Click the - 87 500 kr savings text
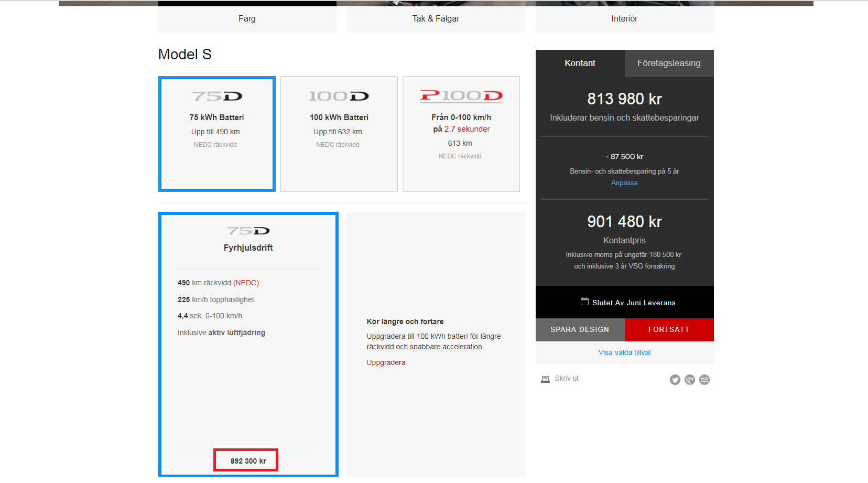This screenshot has width=868, height=483. [624, 157]
